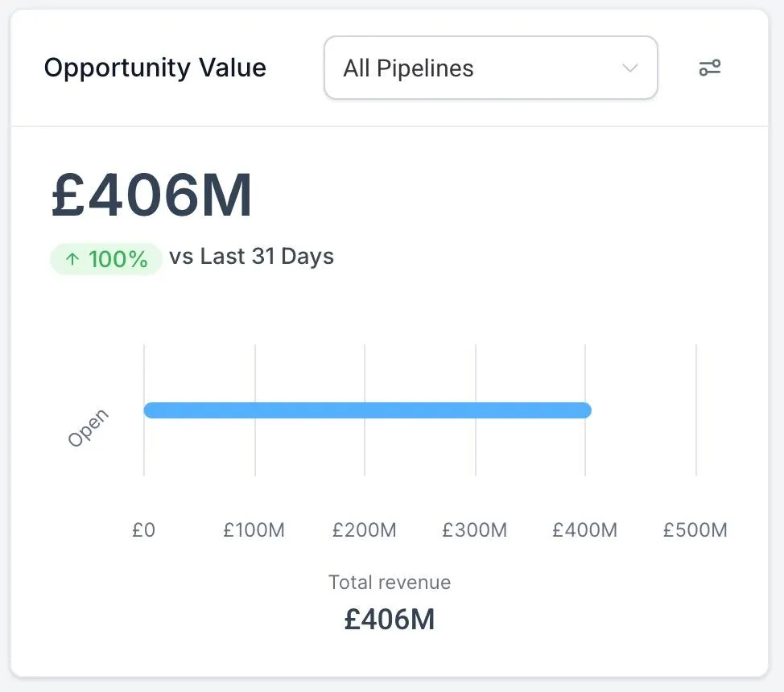Click the Opportunity Value widget title
This screenshot has width=784, height=692.
click(155, 68)
